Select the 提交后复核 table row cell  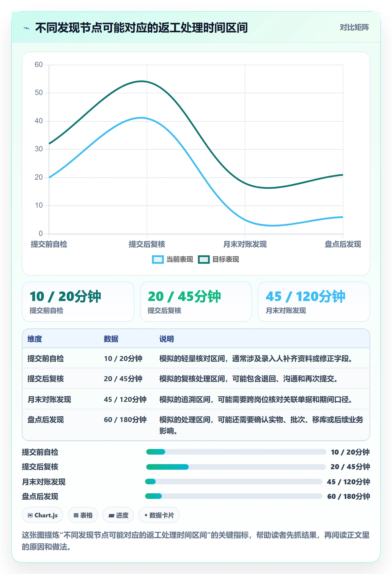pos(46,379)
